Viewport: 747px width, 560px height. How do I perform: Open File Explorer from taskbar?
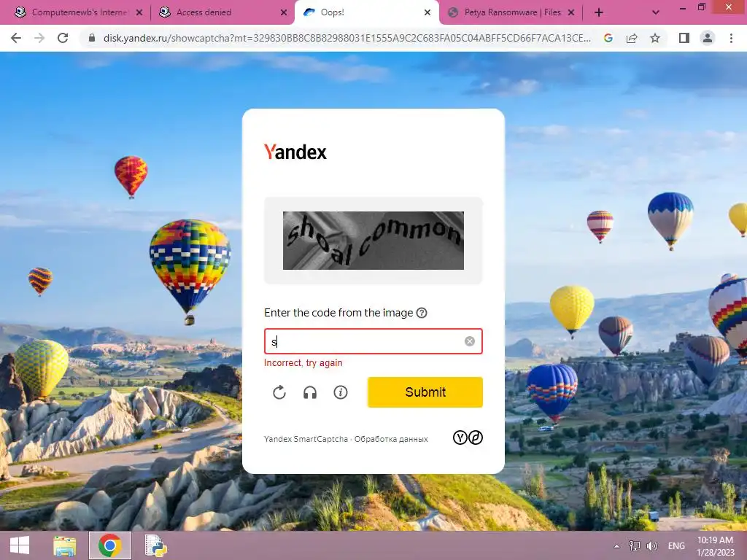coord(64,545)
